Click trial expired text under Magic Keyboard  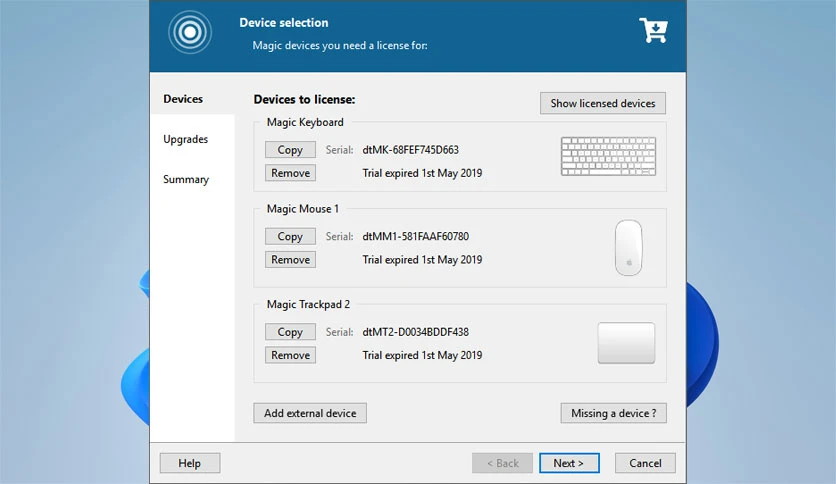click(422, 173)
